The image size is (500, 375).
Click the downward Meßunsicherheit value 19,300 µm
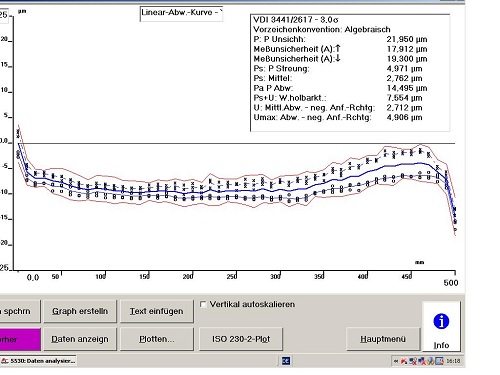(x=407, y=59)
